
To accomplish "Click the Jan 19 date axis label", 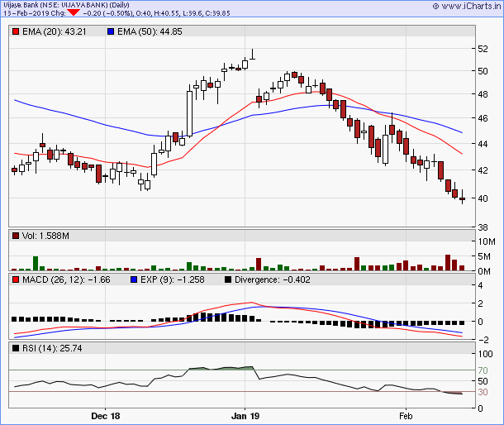I will (245, 416).
